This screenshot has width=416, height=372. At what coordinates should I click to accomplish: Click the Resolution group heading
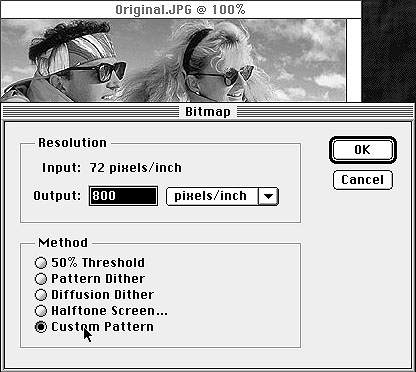72,143
